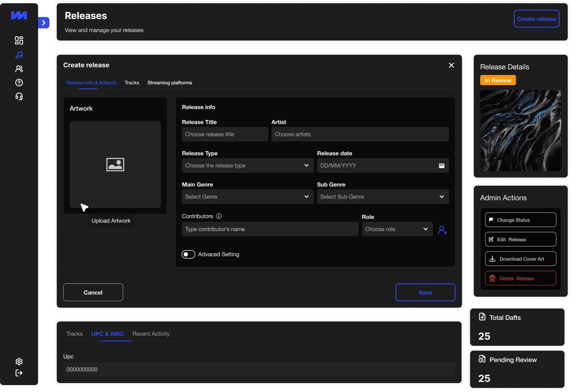Click the artwork image placeholder icon
The width and height of the screenshot is (571, 392).
[115, 165]
